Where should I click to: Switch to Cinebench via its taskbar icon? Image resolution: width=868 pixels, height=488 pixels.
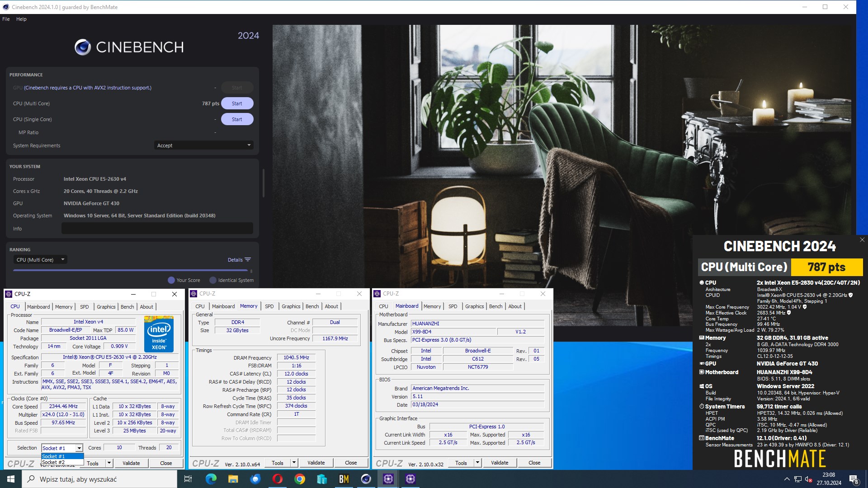pos(366,479)
